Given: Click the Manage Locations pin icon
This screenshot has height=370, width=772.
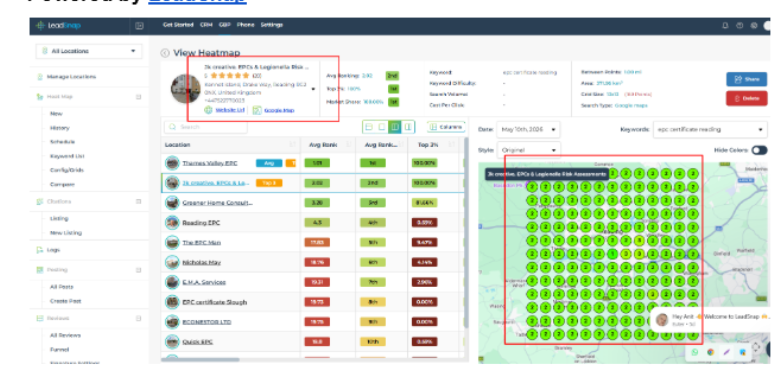Looking at the screenshot, I should click(x=40, y=77).
